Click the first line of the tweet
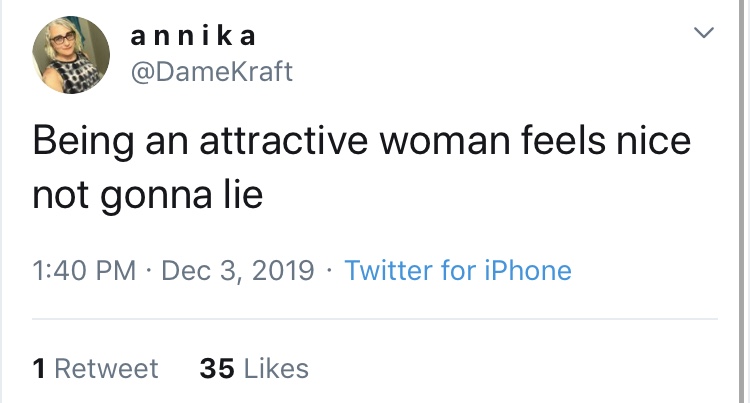This screenshot has height=403, width=750. [361, 141]
